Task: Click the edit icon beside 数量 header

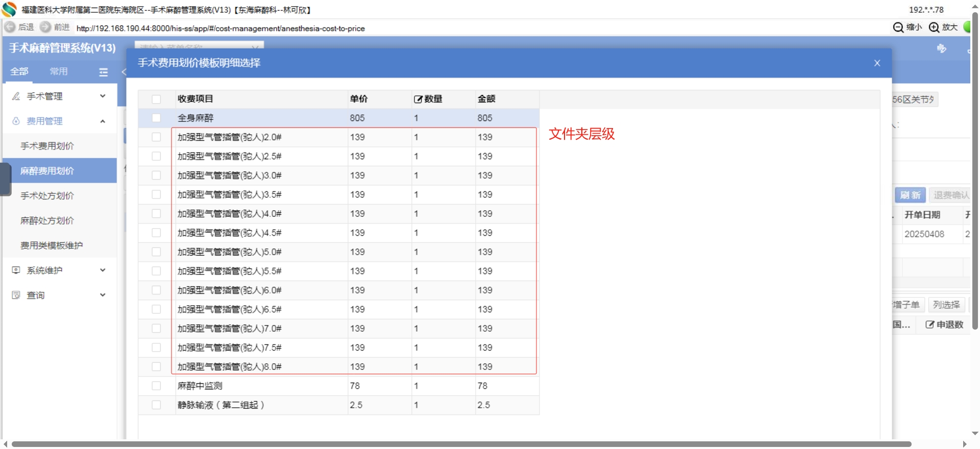Action: point(418,99)
